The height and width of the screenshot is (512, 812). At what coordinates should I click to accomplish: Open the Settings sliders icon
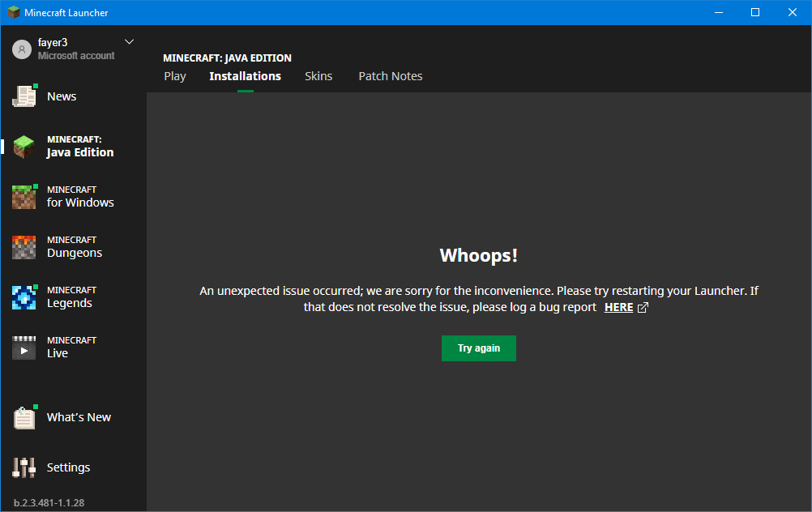coord(24,467)
